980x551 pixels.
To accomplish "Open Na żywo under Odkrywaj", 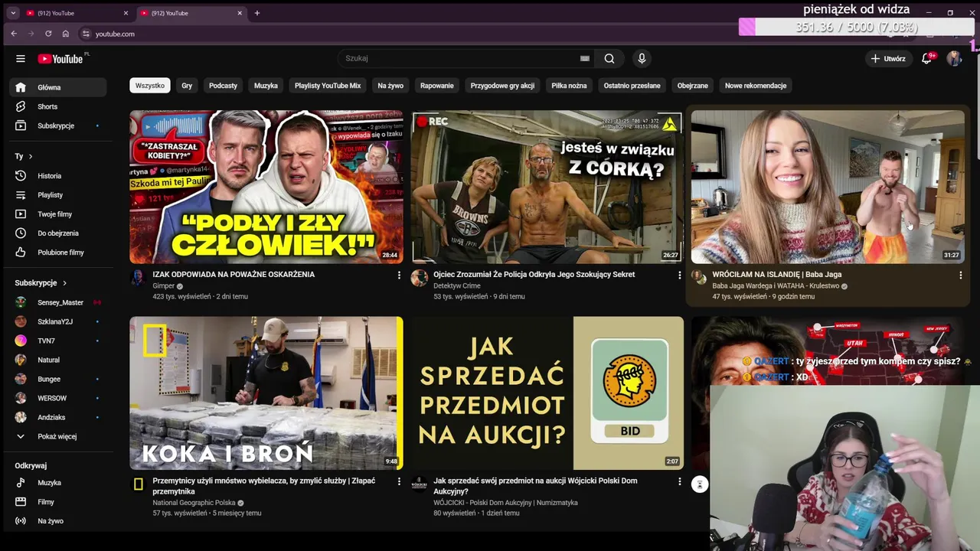I will (x=58, y=521).
